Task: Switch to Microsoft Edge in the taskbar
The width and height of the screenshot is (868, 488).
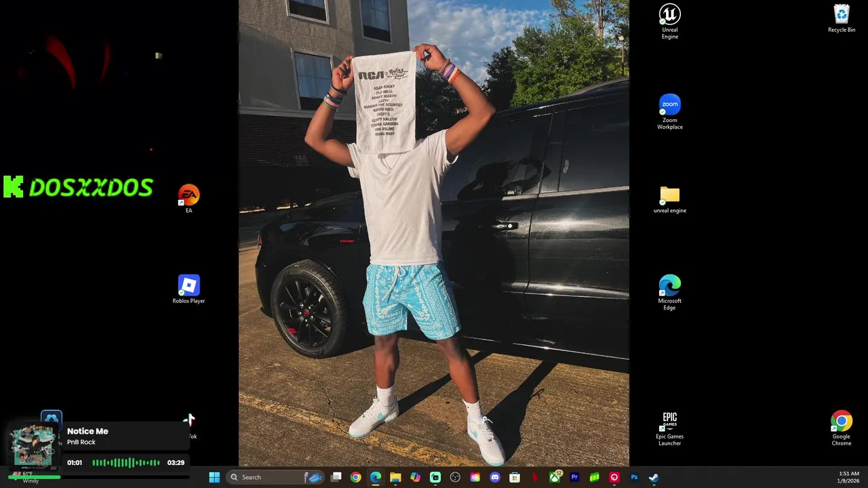Action: click(376, 477)
